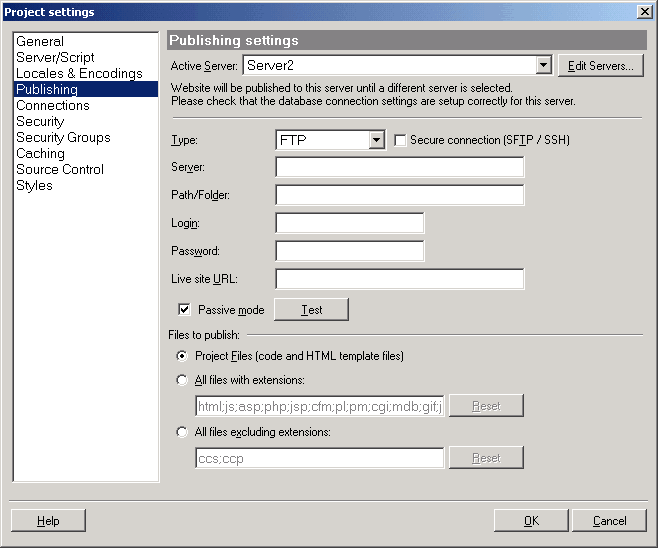Close the Project settings dialog

[644, 11]
